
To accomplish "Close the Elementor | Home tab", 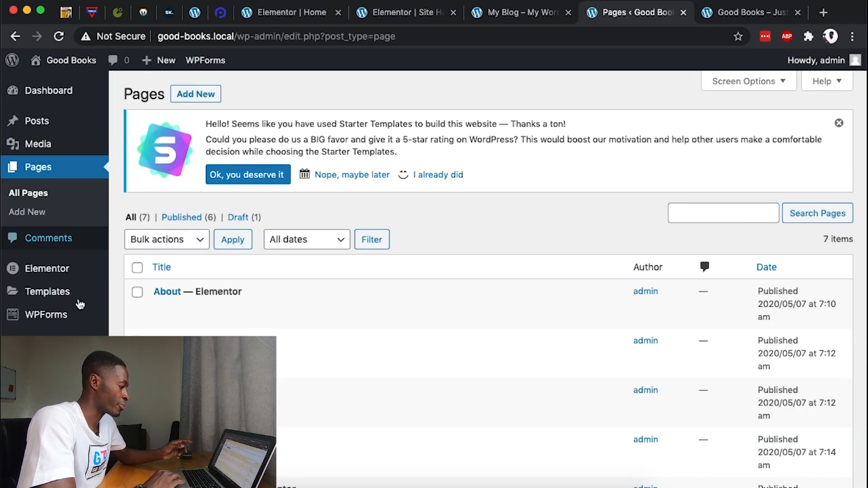I will pyautogui.click(x=337, y=12).
